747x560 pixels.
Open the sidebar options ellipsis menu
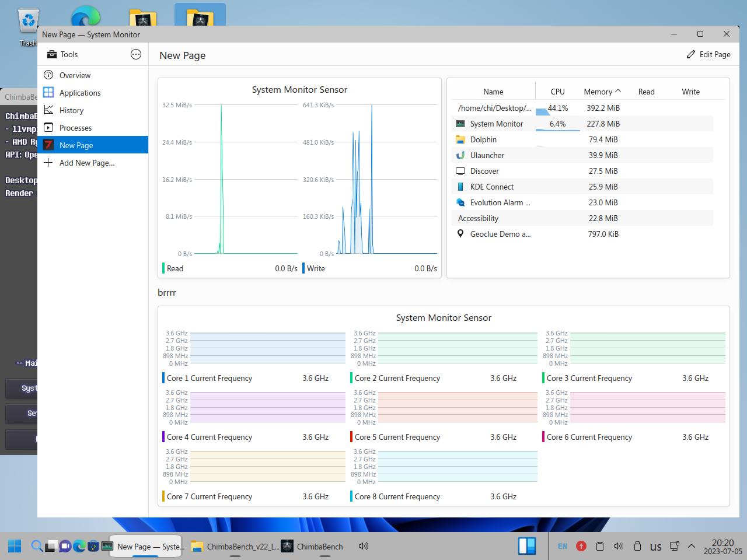[x=136, y=54]
